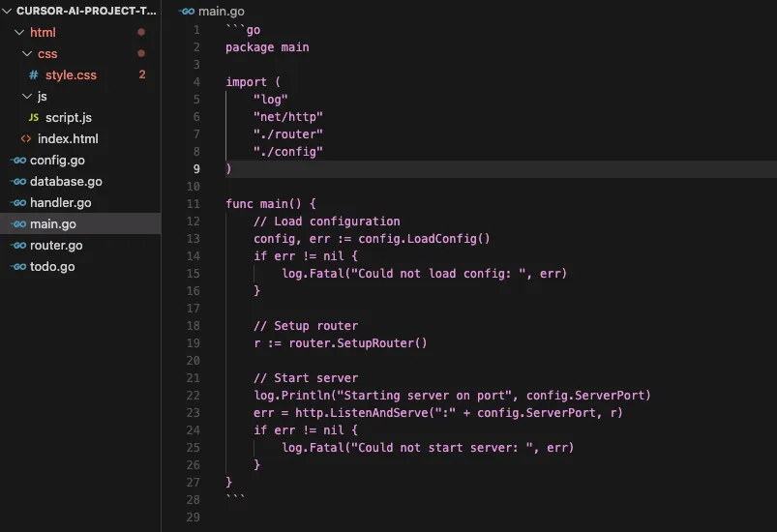Click the "log" import string
777x532 pixels.
(x=271, y=100)
